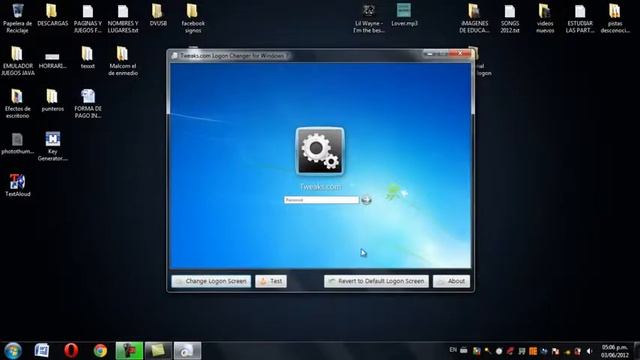This screenshot has height=360, width=640.
Task: Click Revert to Default Logon Screen
Action: click(x=376, y=281)
